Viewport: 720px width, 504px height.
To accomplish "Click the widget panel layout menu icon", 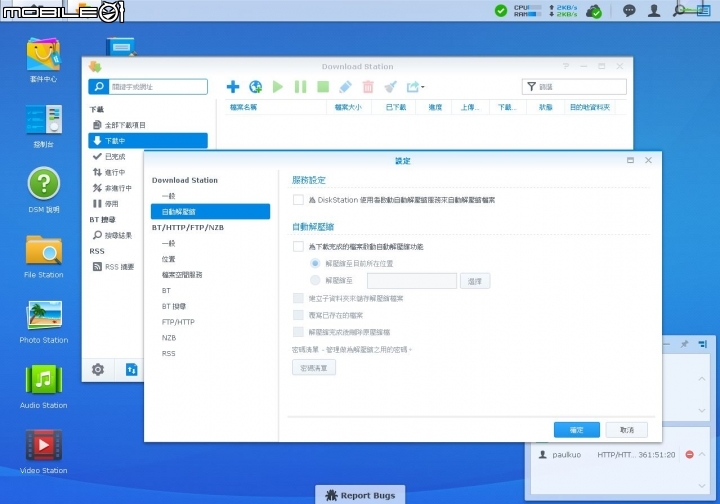I will click(x=703, y=344).
